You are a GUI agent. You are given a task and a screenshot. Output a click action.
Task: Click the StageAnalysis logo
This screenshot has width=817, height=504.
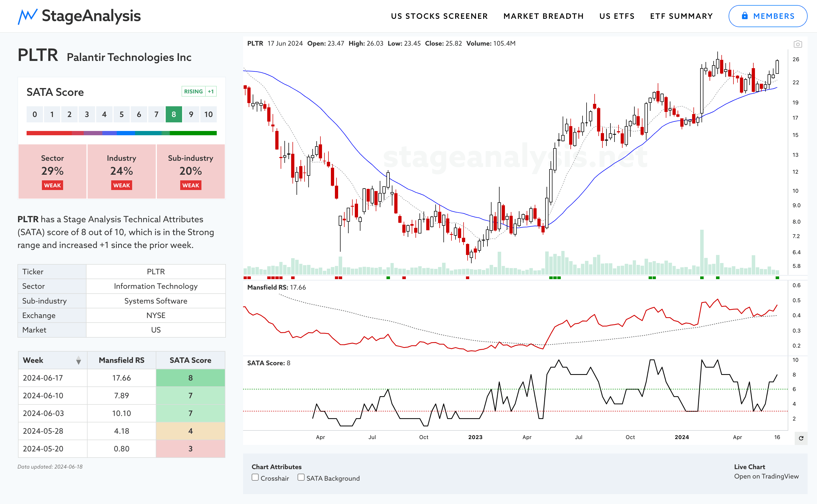pyautogui.click(x=79, y=16)
